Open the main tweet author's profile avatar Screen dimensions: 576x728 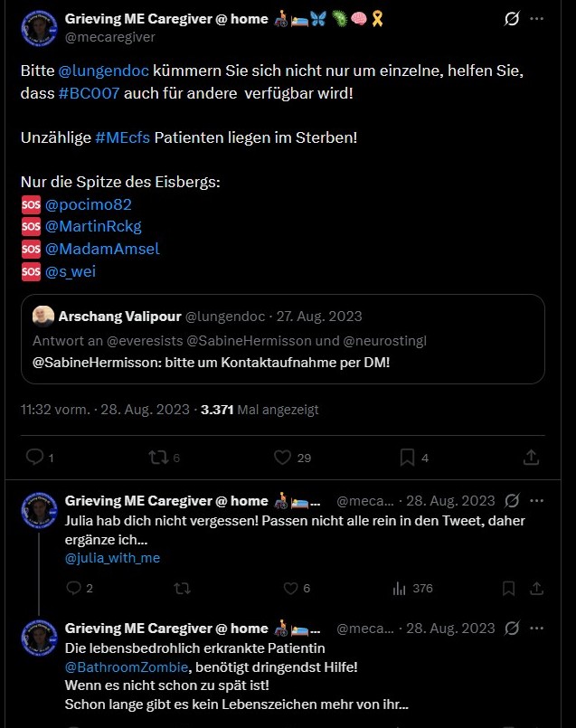pyautogui.click(x=39, y=28)
